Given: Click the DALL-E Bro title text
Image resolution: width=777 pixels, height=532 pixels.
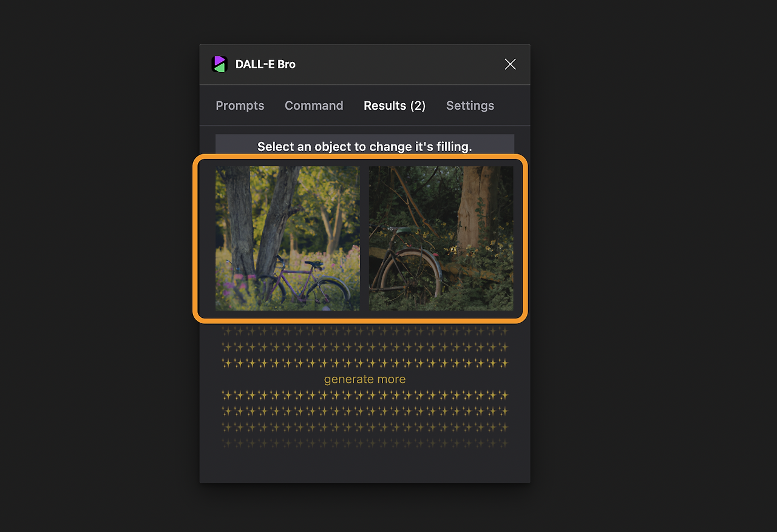Looking at the screenshot, I should tap(266, 64).
